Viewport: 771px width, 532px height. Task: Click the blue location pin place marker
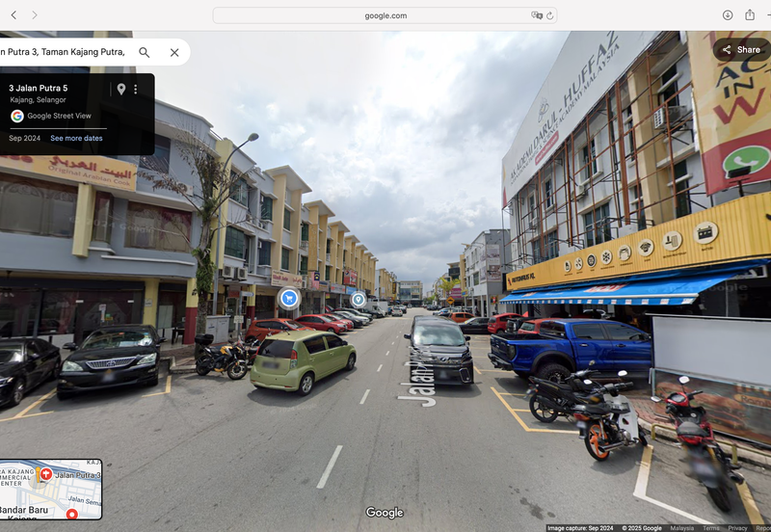[x=358, y=299]
